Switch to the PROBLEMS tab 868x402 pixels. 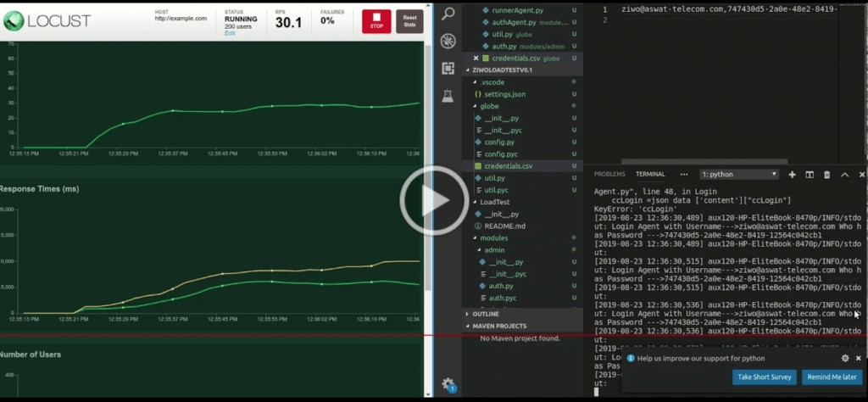[609, 174]
